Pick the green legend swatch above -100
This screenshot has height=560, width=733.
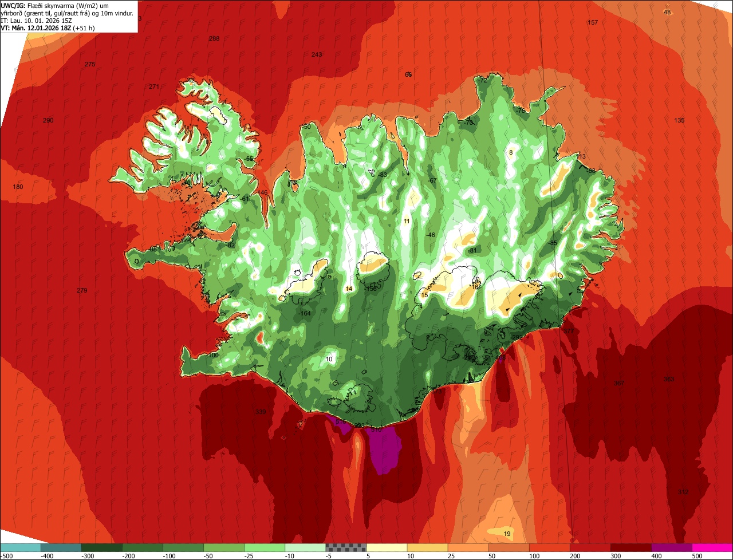pyautogui.click(x=183, y=547)
